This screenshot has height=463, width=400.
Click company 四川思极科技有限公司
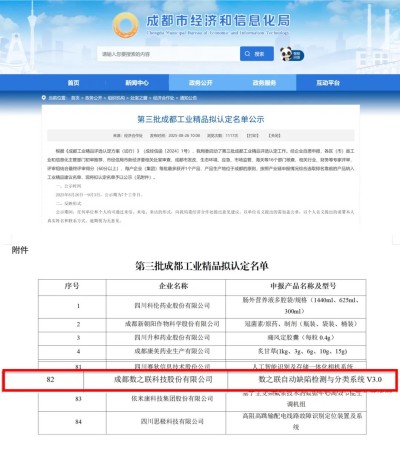[x=172, y=421]
